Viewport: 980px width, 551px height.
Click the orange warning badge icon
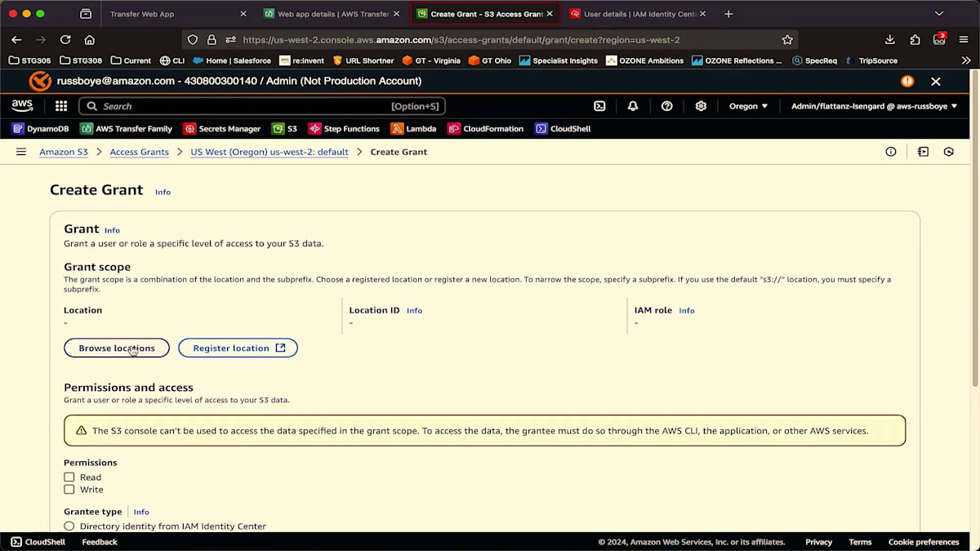907,81
